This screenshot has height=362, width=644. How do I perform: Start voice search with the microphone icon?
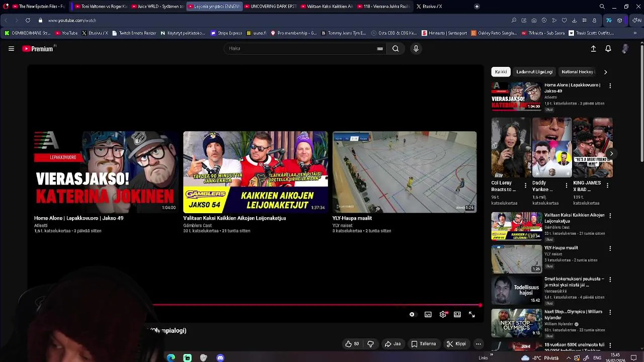point(416,49)
